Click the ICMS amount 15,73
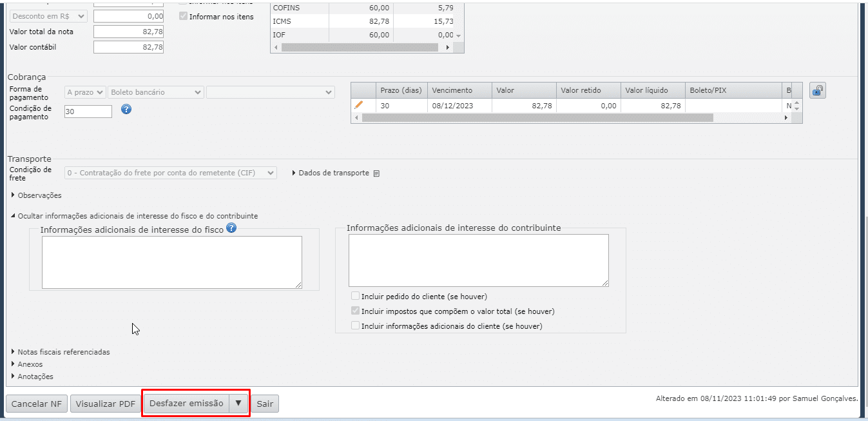The height and width of the screenshot is (421, 868). (443, 21)
